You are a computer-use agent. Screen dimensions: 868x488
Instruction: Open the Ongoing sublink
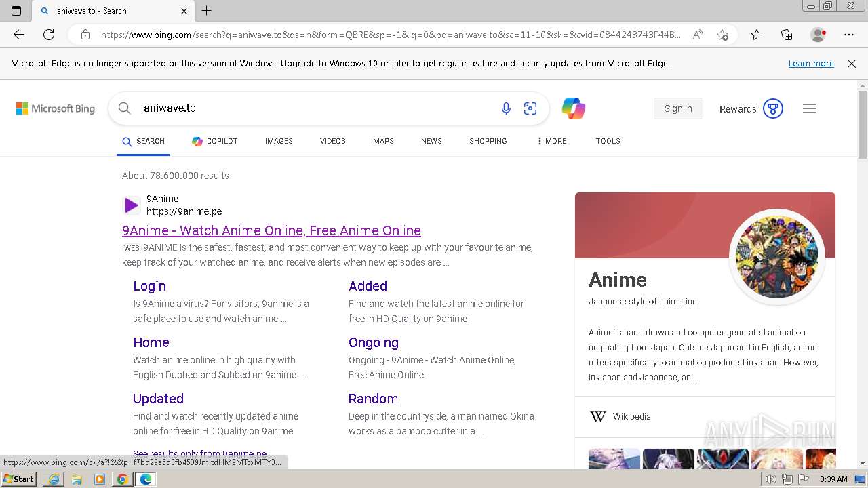click(x=374, y=342)
